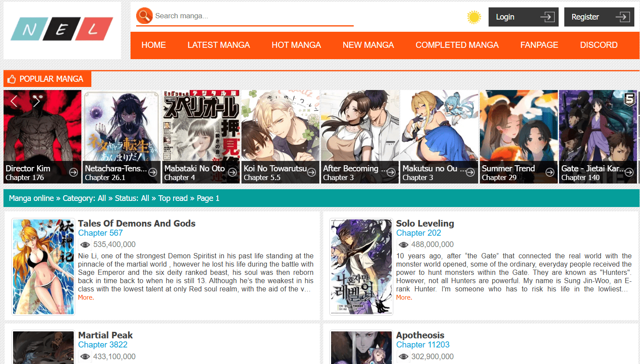Open NEW MANGA in navigation
The width and height of the screenshot is (640, 364).
click(x=368, y=45)
